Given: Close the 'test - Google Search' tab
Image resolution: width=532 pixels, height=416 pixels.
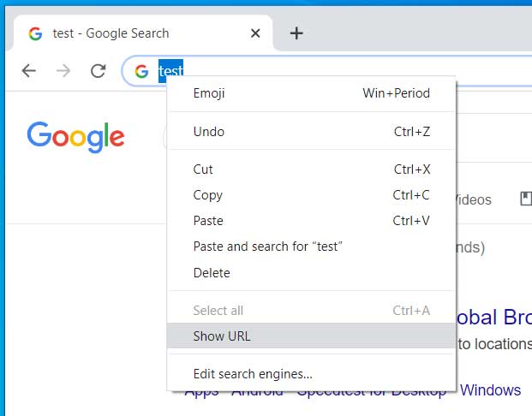Looking at the screenshot, I should 255,33.
